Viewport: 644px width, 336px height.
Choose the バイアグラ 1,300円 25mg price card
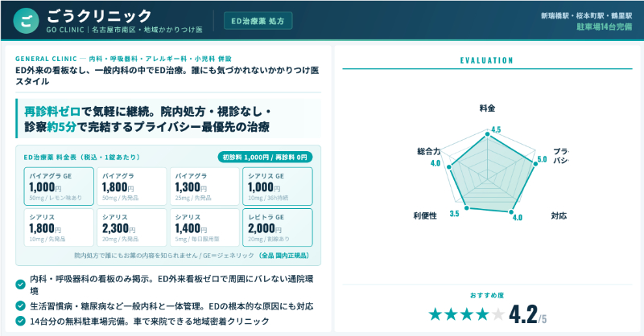[204, 186]
